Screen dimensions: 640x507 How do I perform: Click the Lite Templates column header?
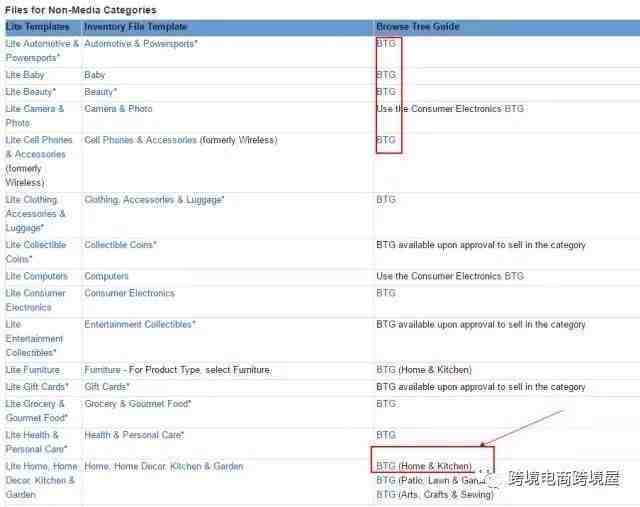click(37, 27)
